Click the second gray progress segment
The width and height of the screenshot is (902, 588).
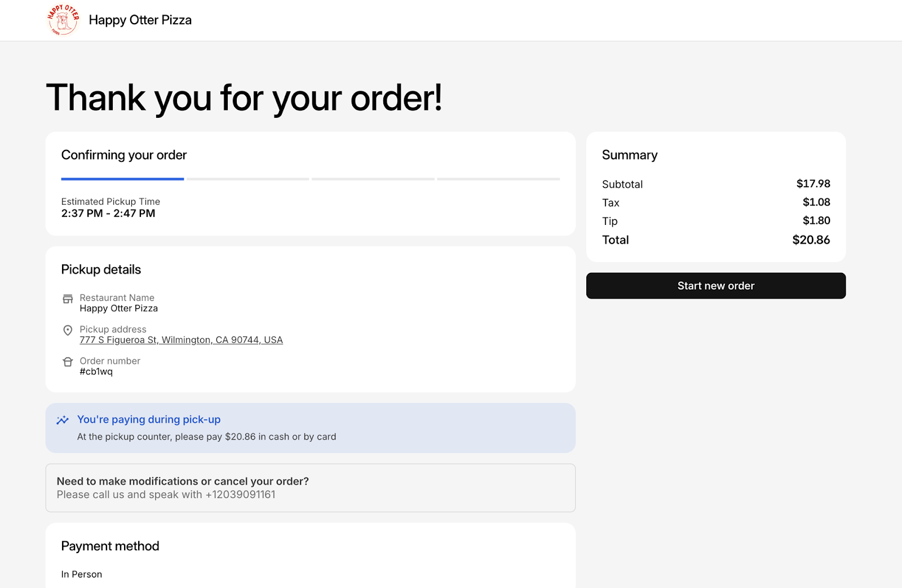(x=248, y=179)
